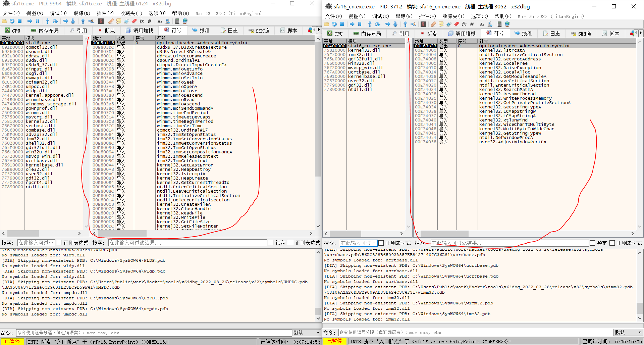Click the run arrow icon in the sfa16_cn.exe toolbar
The width and height of the screenshot is (644, 345).
[x=352, y=24]
